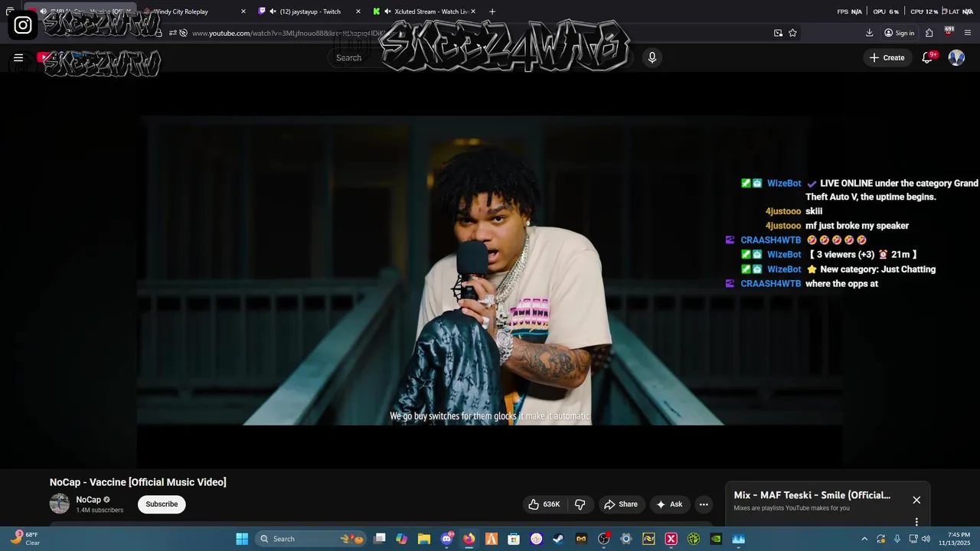Open Microsoft Store from the taskbar
980x551 pixels.
514,539
